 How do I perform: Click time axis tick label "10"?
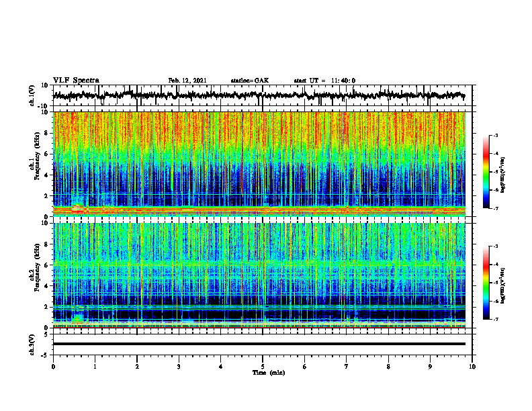pos(472,367)
